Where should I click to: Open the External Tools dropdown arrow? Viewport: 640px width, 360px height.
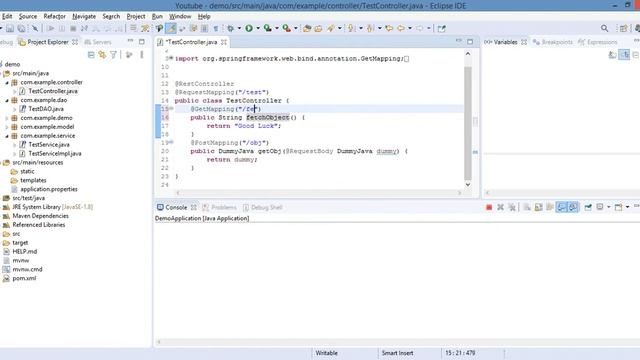pyautogui.click(x=296, y=29)
